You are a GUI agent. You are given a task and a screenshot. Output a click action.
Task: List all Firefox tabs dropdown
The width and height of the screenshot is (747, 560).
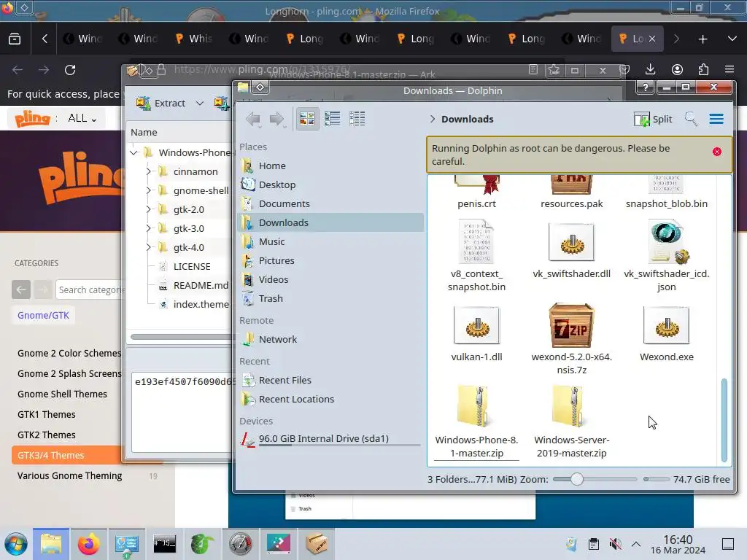[732, 39]
